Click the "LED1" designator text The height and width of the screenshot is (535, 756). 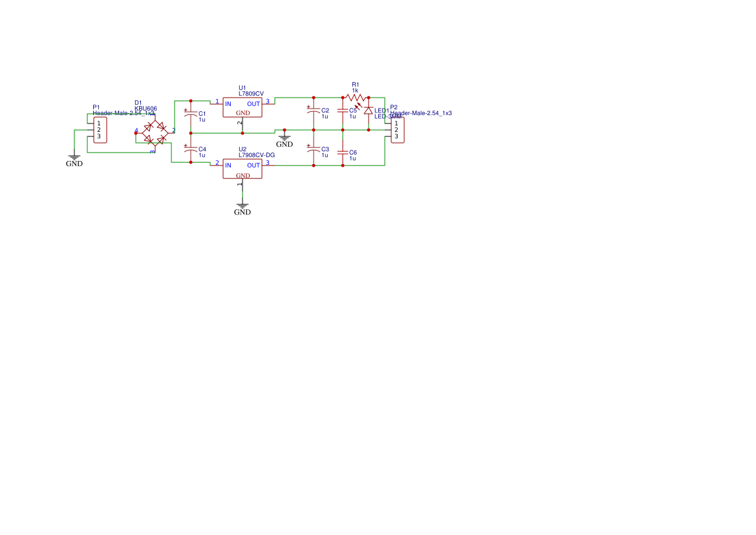click(x=382, y=110)
